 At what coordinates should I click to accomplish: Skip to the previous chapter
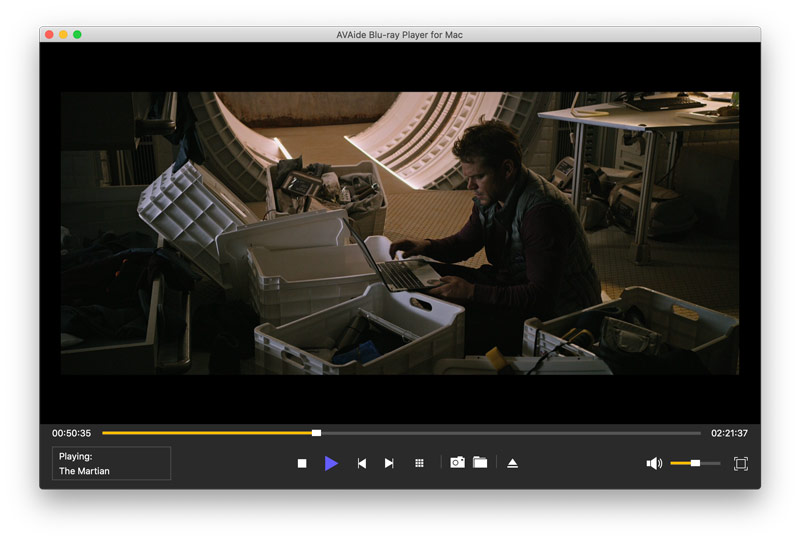click(362, 463)
